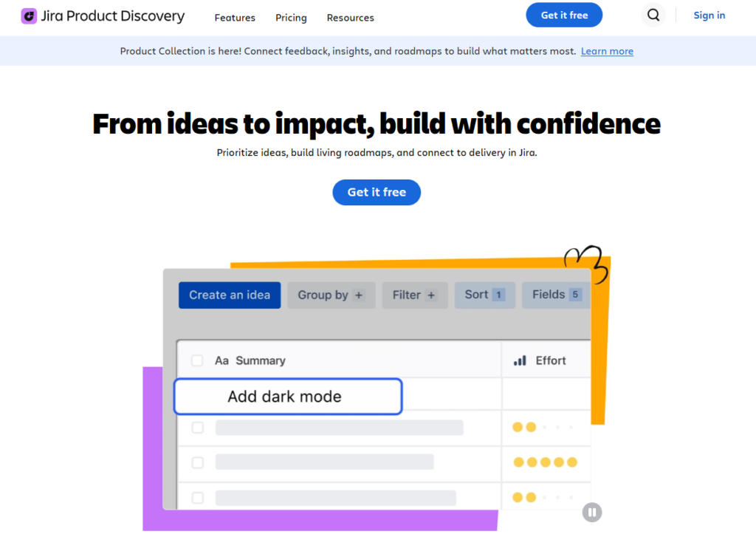Open the Filter option
Screen dimensions: 756x534
click(x=415, y=295)
